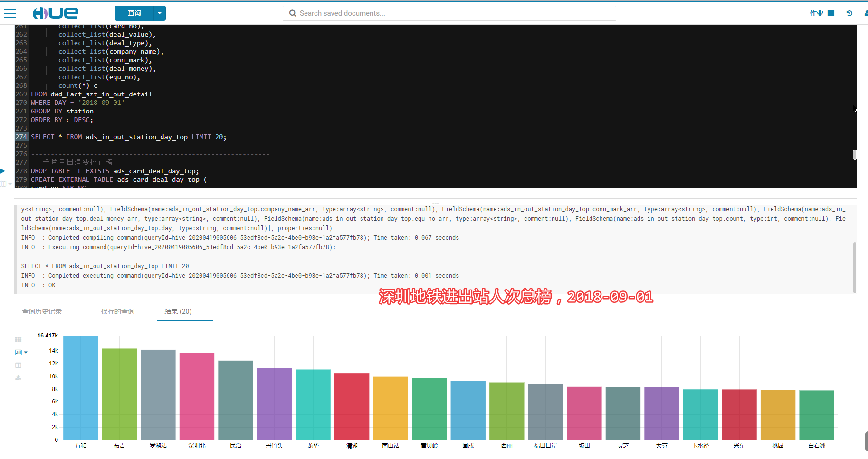Open the query history clock icon
This screenshot has height=459, width=868.
pyautogui.click(x=849, y=13)
